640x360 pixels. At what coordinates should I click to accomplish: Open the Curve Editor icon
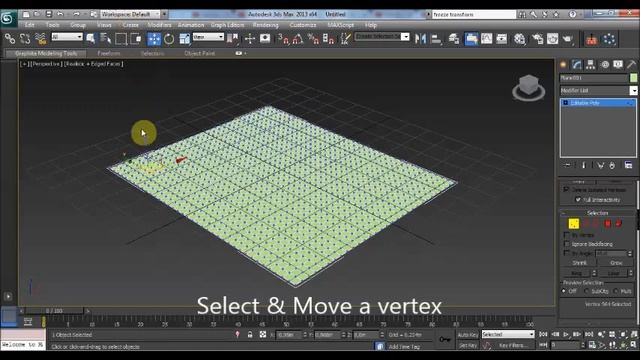click(x=487, y=39)
